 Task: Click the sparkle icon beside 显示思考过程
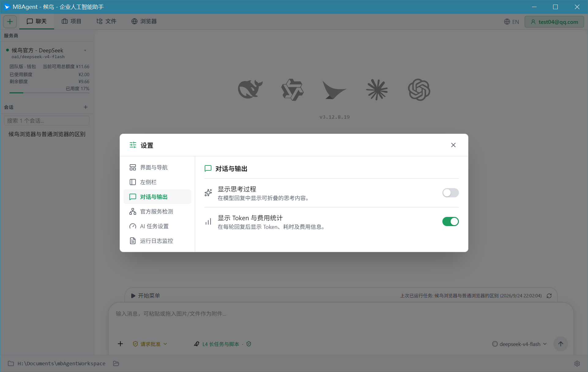(208, 192)
